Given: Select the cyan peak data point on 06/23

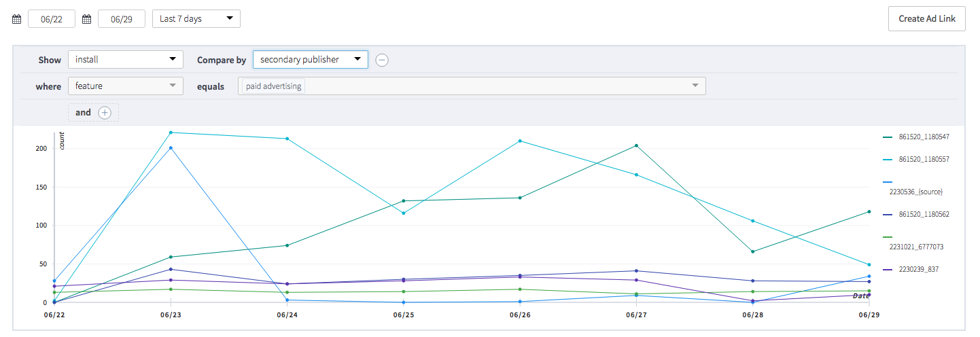Looking at the screenshot, I should 171,132.
